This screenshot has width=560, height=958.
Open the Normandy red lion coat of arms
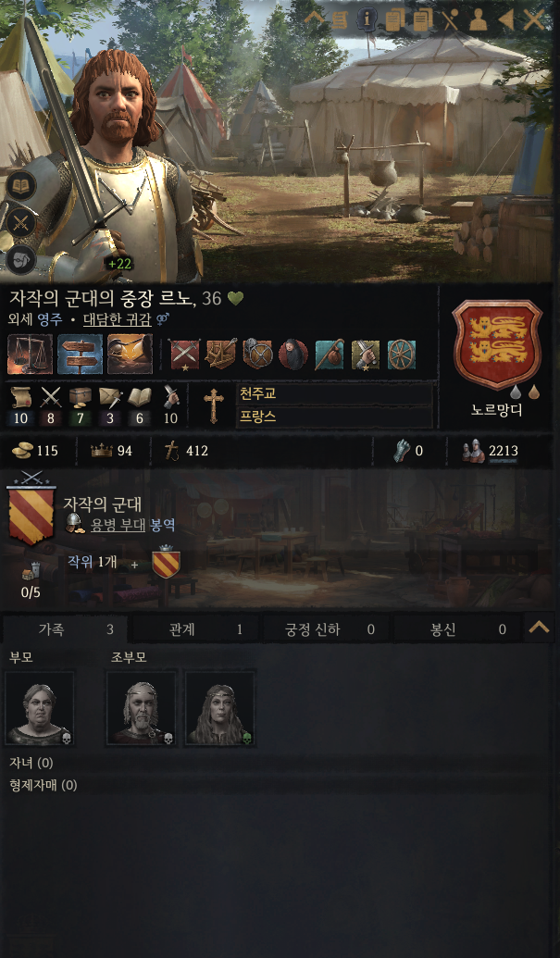pyautogui.click(x=496, y=344)
